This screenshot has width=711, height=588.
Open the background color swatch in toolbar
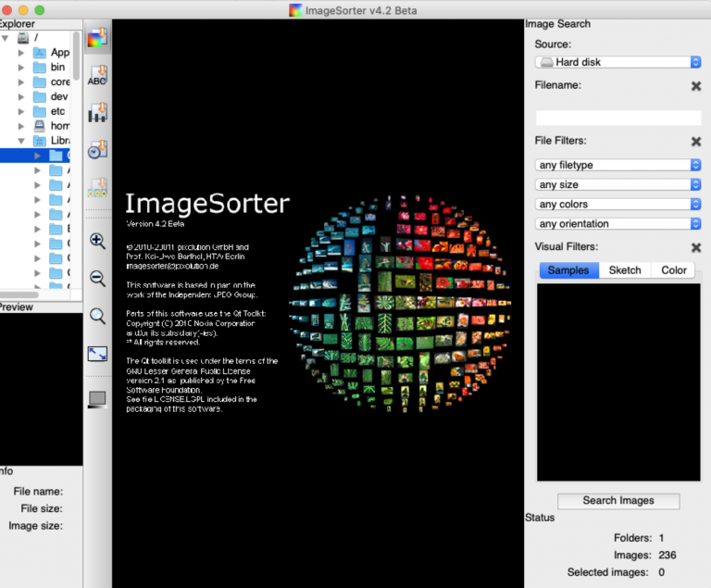click(x=97, y=399)
